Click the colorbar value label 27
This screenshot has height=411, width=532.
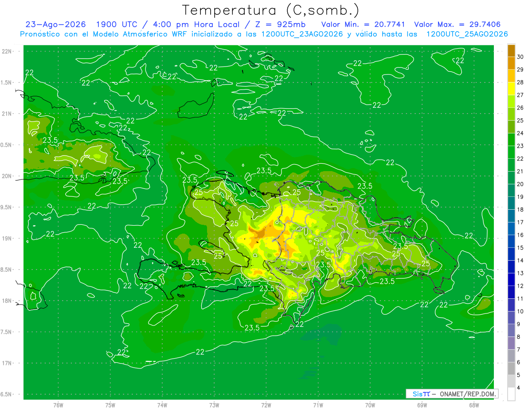pyautogui.click(x=520, y=95)
